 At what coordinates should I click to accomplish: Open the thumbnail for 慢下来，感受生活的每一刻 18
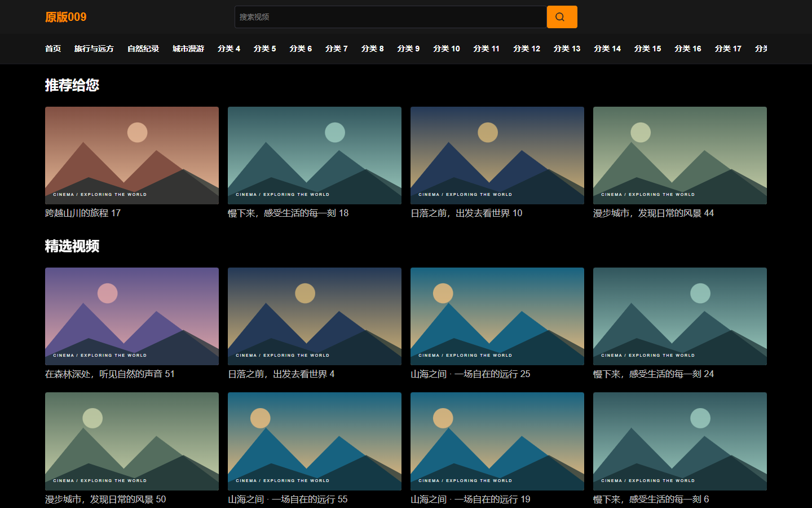point(315,155)
